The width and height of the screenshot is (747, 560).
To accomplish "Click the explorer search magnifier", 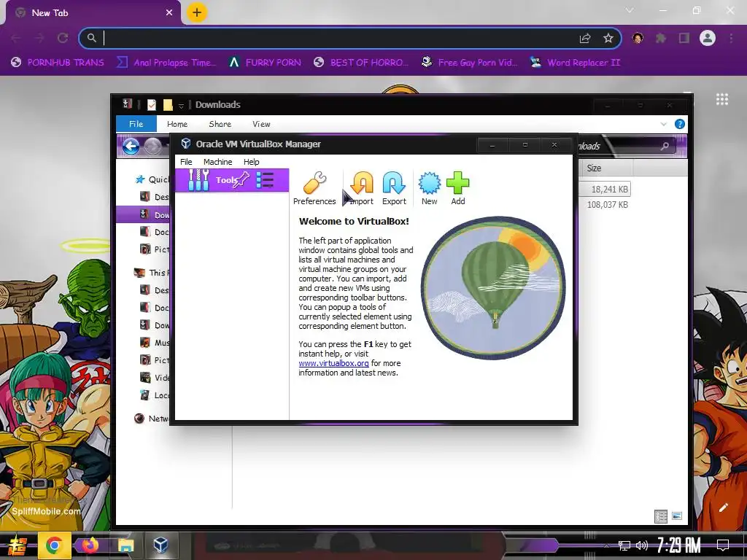I will 665,147.
